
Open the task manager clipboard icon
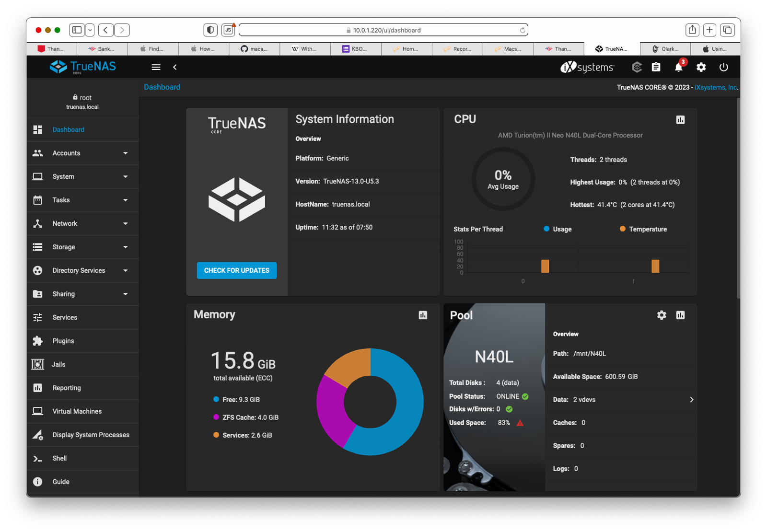(x=656, y=67)
